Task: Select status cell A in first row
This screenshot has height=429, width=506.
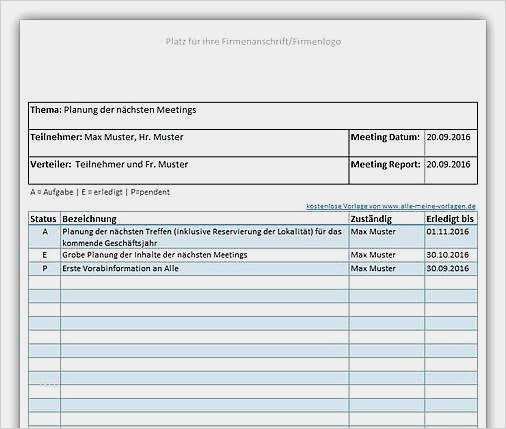Action: [44, 237]
